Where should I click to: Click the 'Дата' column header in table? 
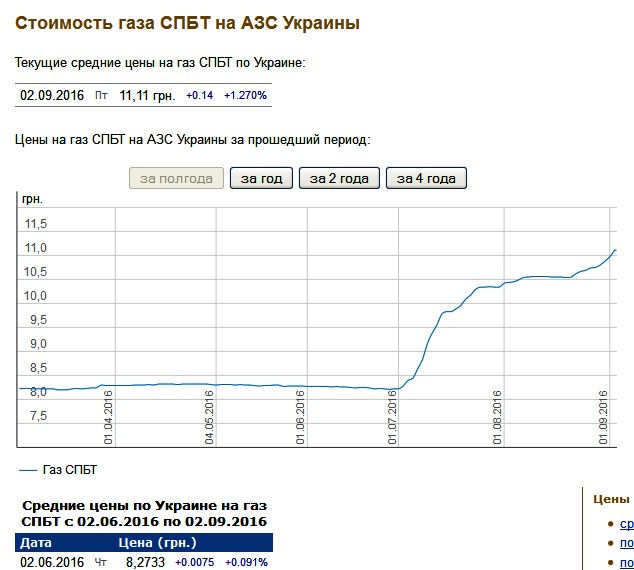(x=36, y=543)
